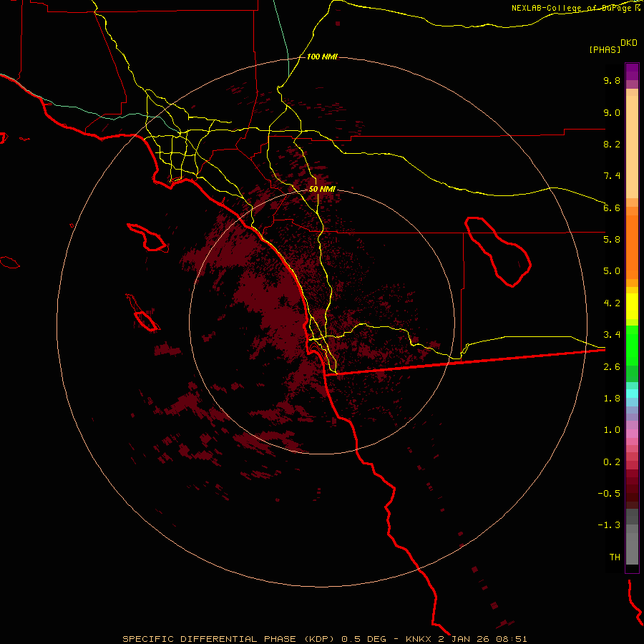Click the NEXLAB-College of DuPage watermark text
Screen dimensions: 644x644
[576, 8]
